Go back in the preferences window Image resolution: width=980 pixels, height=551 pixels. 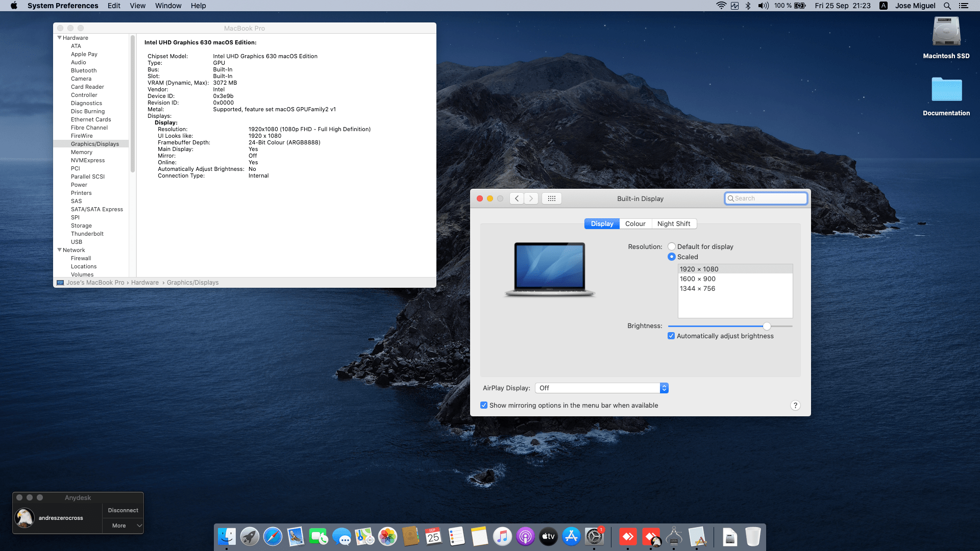tap(517, 198)
